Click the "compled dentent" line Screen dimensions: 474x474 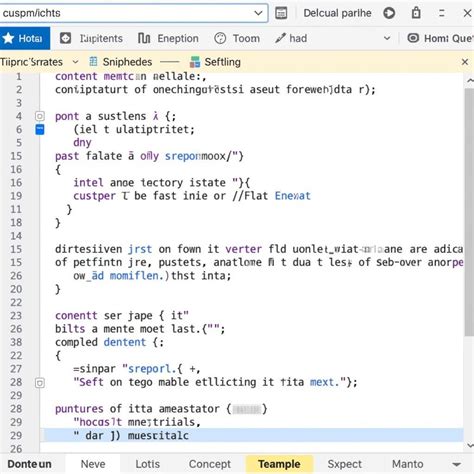click(109, 342)
